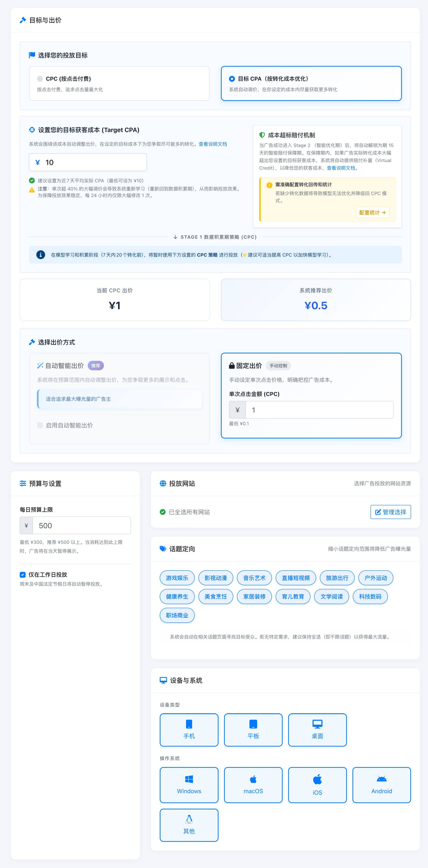Select the 手机 device type tile
The image size is (428, 868).
189,730
